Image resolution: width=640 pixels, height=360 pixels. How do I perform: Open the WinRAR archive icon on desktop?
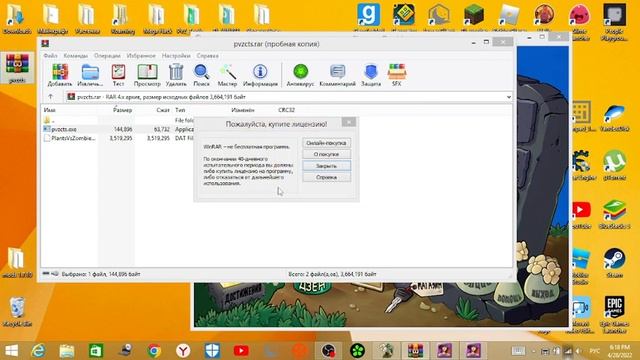click(x=17, y=69)
